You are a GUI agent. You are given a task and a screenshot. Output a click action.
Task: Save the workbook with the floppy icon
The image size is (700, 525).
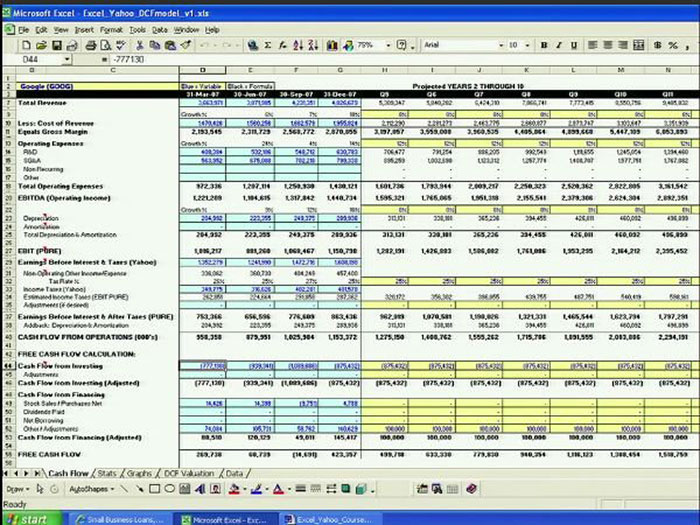point(57,45)
